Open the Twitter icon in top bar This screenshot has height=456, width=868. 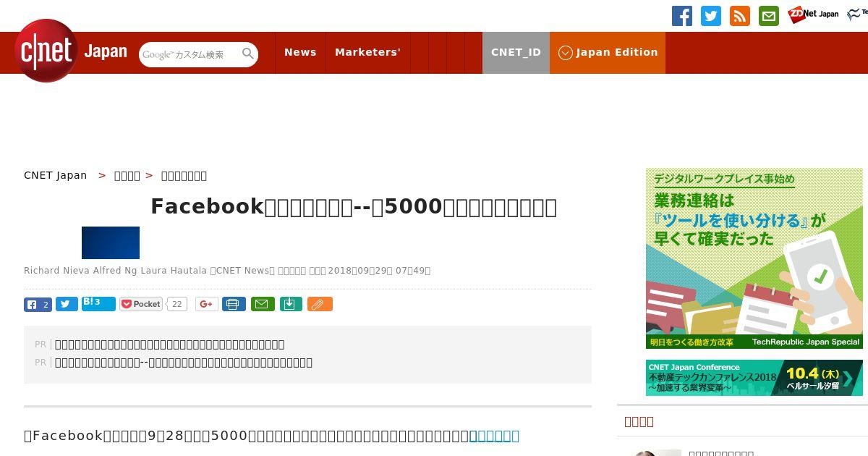point(711,16)
